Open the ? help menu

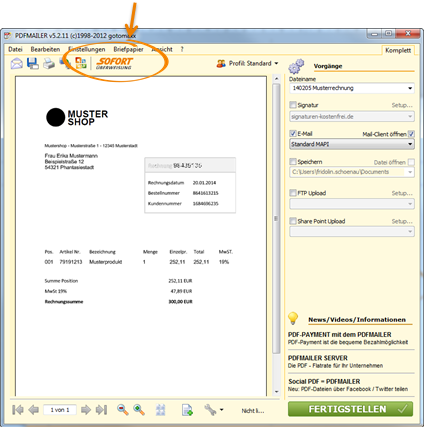coord(182,49)
